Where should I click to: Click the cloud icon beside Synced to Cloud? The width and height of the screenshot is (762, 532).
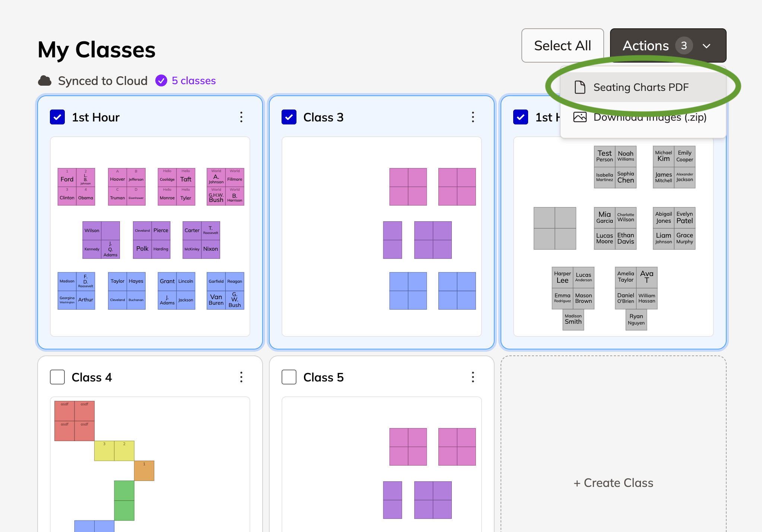click(x=44, y=80)
